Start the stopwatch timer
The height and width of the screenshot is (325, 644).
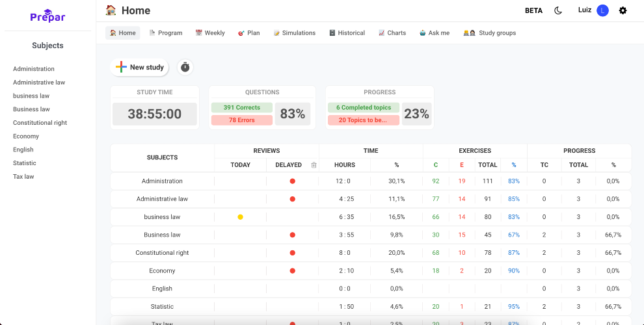(185, 68)
